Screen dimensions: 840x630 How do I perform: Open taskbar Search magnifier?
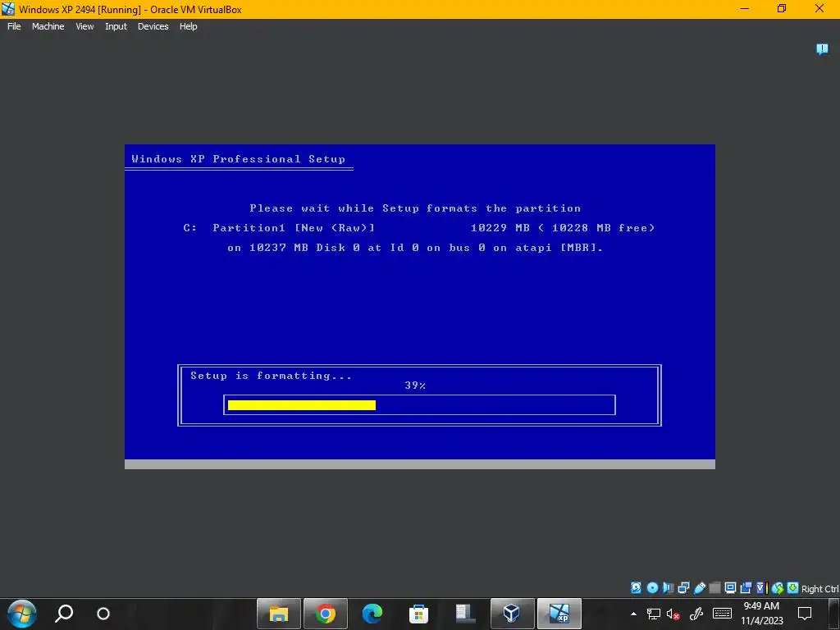coord(64,614)
